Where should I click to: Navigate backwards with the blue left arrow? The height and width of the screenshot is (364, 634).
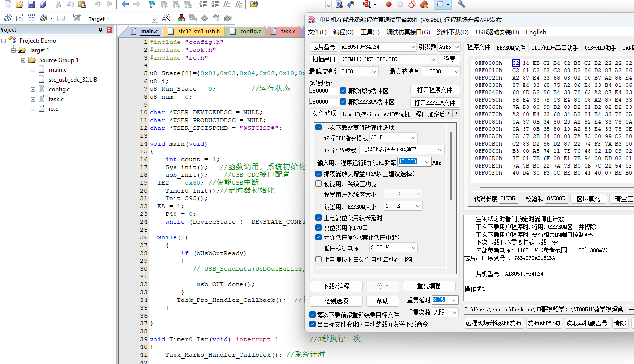[x=125, y=4]
